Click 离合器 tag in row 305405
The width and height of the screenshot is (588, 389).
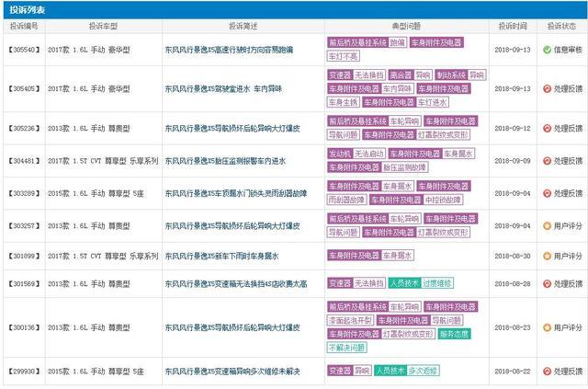[401, 75]
